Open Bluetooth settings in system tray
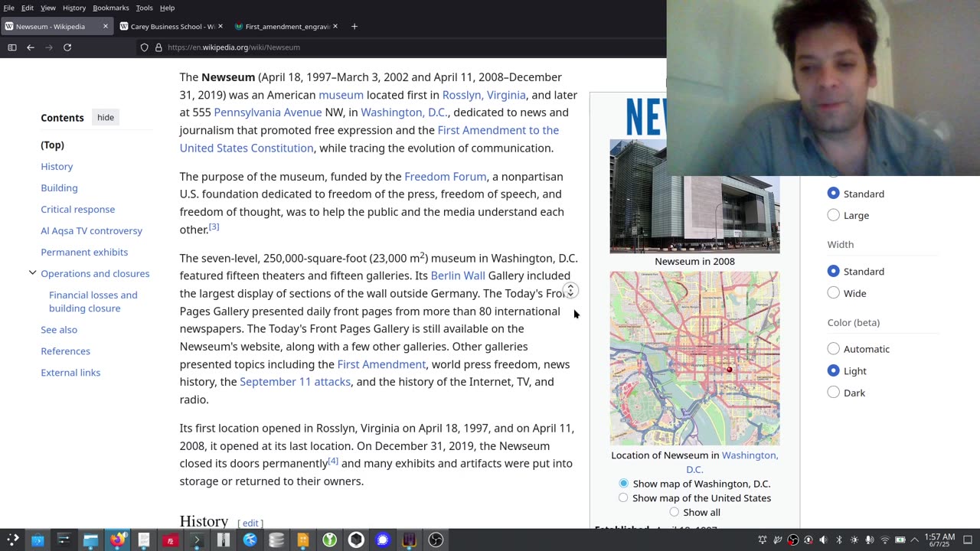 pos(839,540)
